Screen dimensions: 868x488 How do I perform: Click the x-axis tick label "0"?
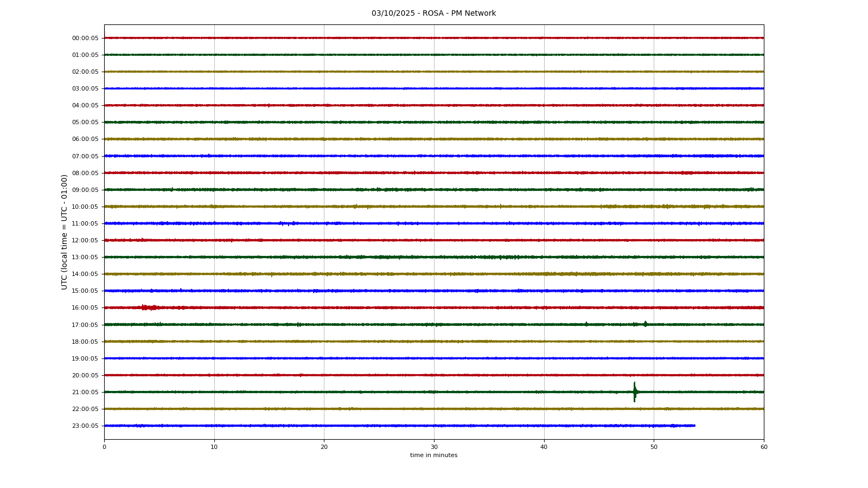click(104, 447)
